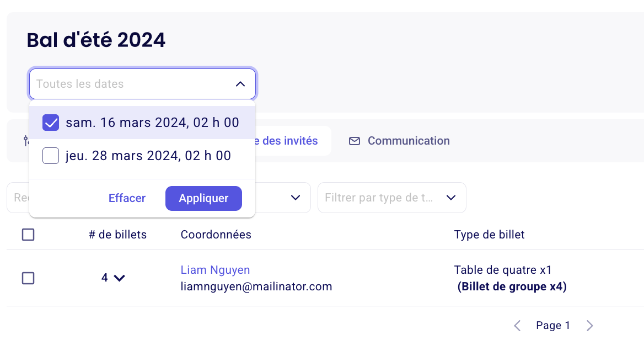This screenshot has width=644, height=361.
Task: Click the search field behind dropdown
Action: (x=18, y=198)
